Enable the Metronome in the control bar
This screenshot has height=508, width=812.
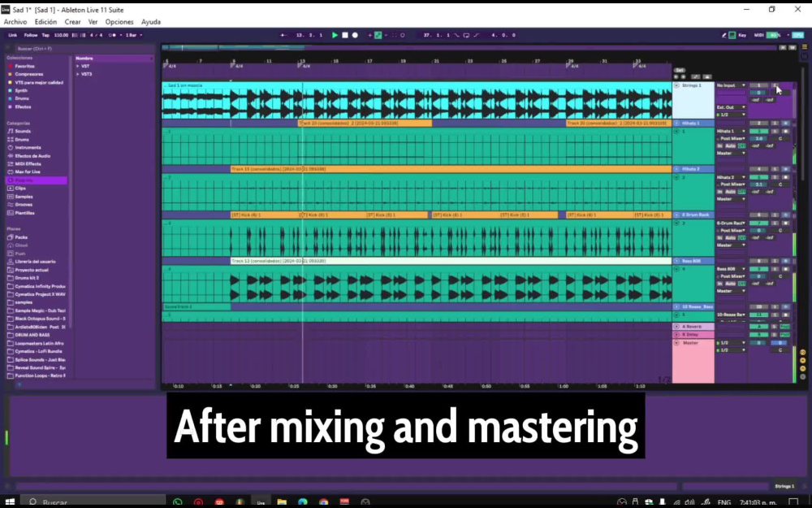112,35
